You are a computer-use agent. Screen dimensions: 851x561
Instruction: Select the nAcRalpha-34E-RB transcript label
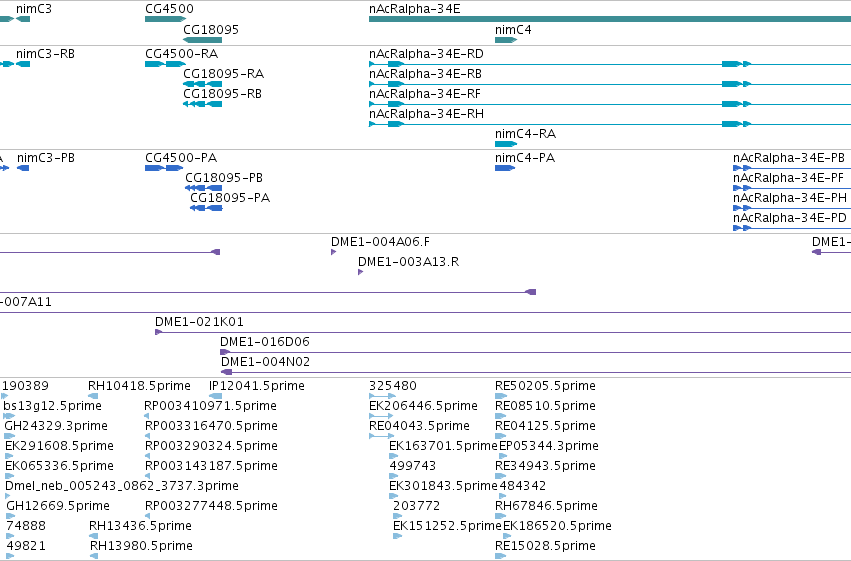coord(426,73)
